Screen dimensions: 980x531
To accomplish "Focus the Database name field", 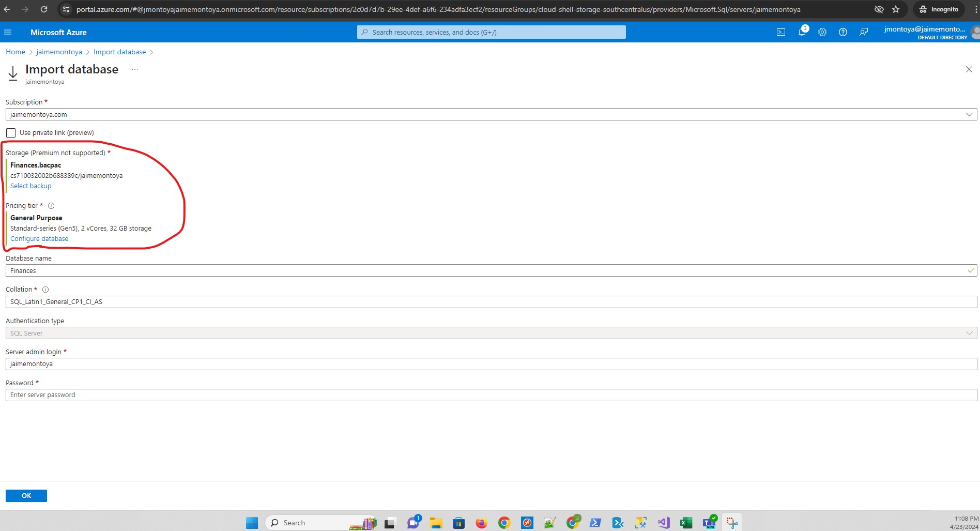I will pos(491,270).
